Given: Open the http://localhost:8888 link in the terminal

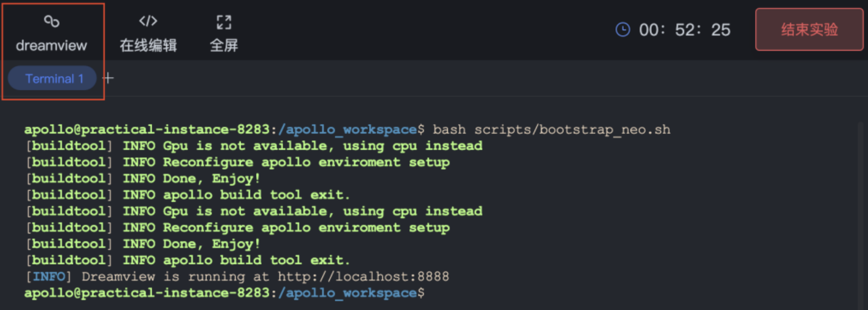Looking at the screenshot, I should [x=363, y=276].
